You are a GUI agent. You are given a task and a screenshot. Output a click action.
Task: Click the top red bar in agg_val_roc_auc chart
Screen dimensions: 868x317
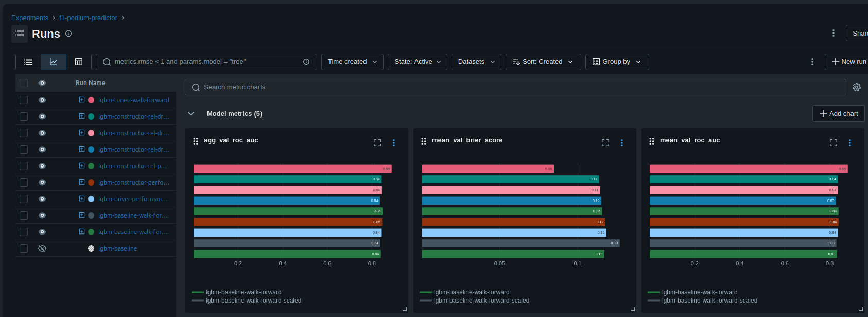click(292, 169)
